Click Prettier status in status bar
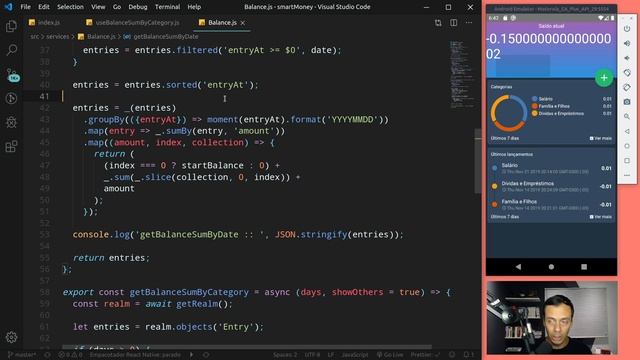This screenshot has height=360, width=640. pos(425,355)
